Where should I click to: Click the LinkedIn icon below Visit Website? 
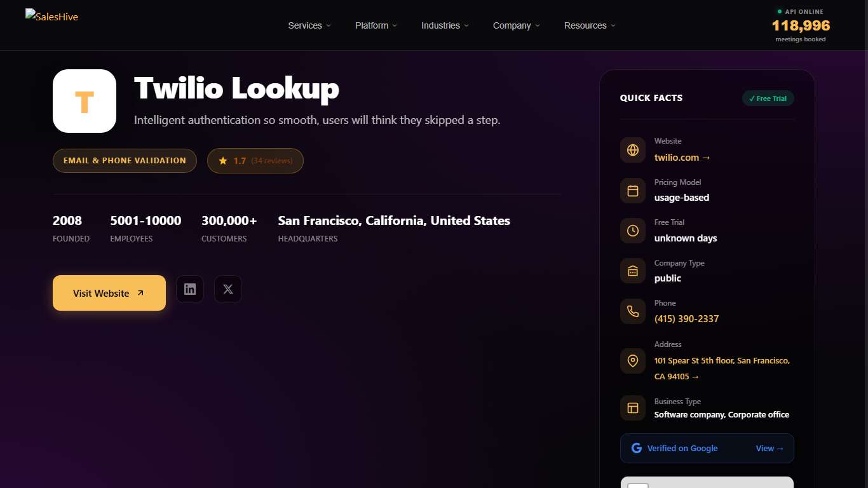190,289
